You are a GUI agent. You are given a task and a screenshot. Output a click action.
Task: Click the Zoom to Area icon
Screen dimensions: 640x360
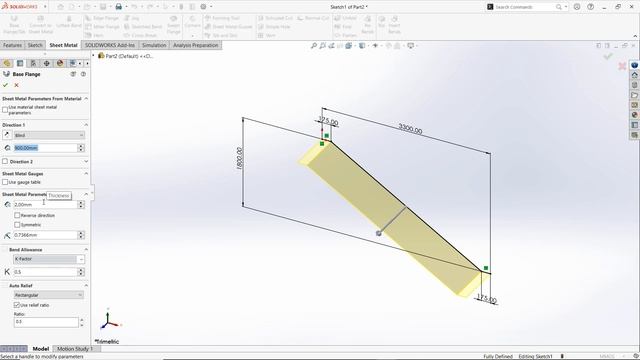point(322,46)
